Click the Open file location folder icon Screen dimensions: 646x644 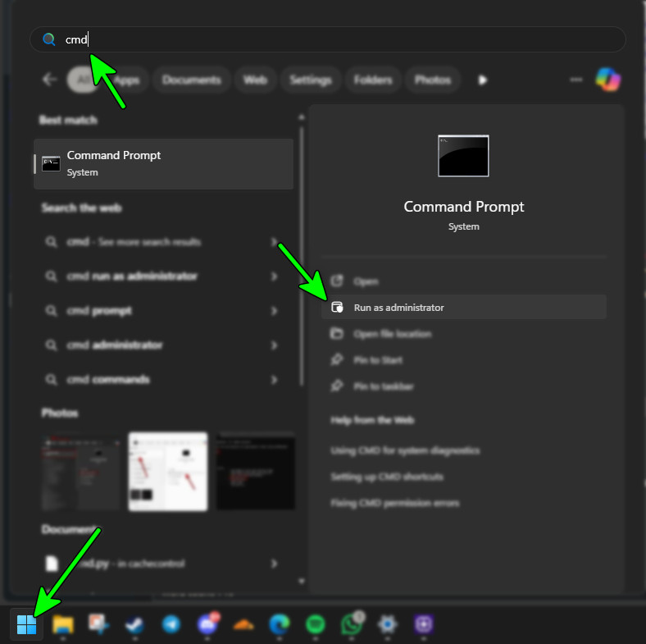tap(337, 333)
